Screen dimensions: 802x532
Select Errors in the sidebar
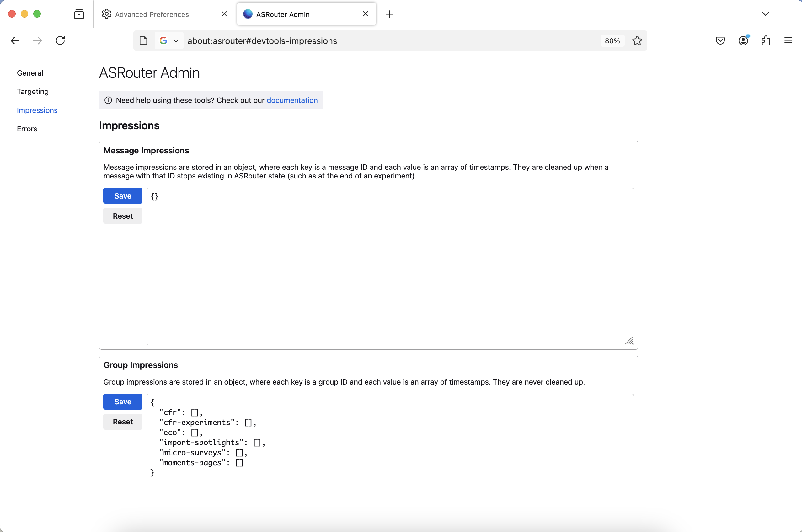click(x=27, y=129)
